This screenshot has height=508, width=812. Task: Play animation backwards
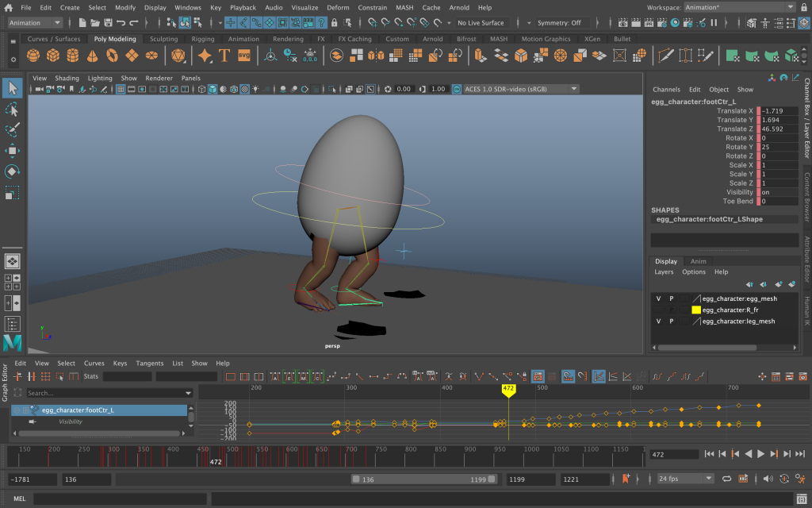pyautogui.click(x=748, y=454)
